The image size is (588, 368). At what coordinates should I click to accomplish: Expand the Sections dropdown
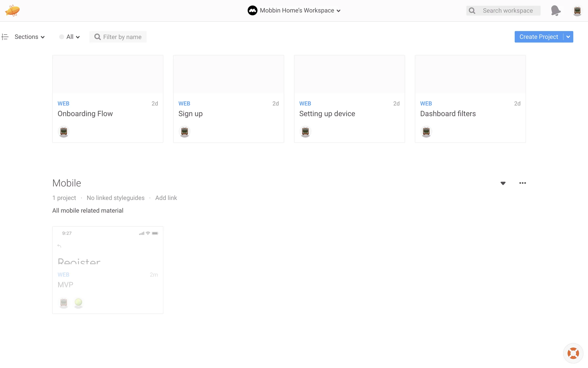click(30, 37)
